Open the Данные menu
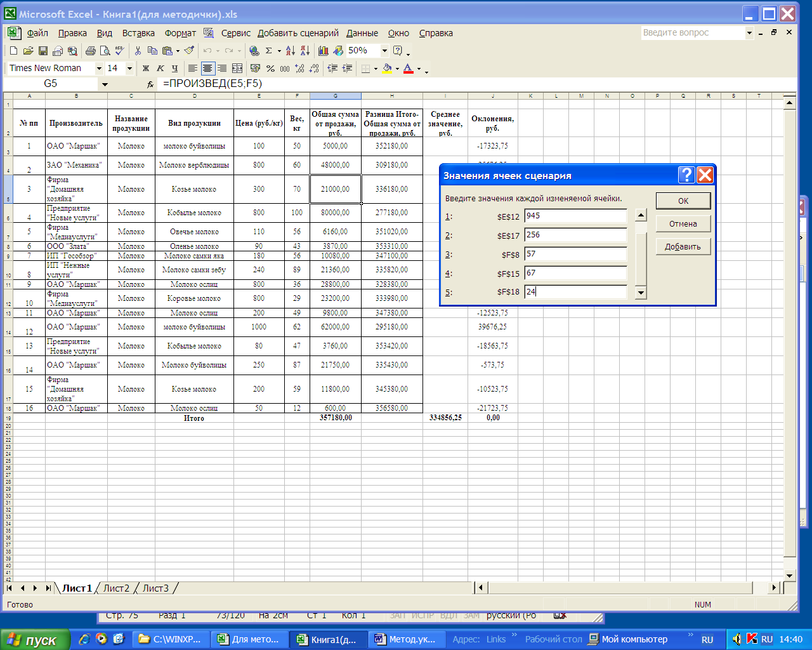This screenshot has width=812, height=650. [362, 33]
